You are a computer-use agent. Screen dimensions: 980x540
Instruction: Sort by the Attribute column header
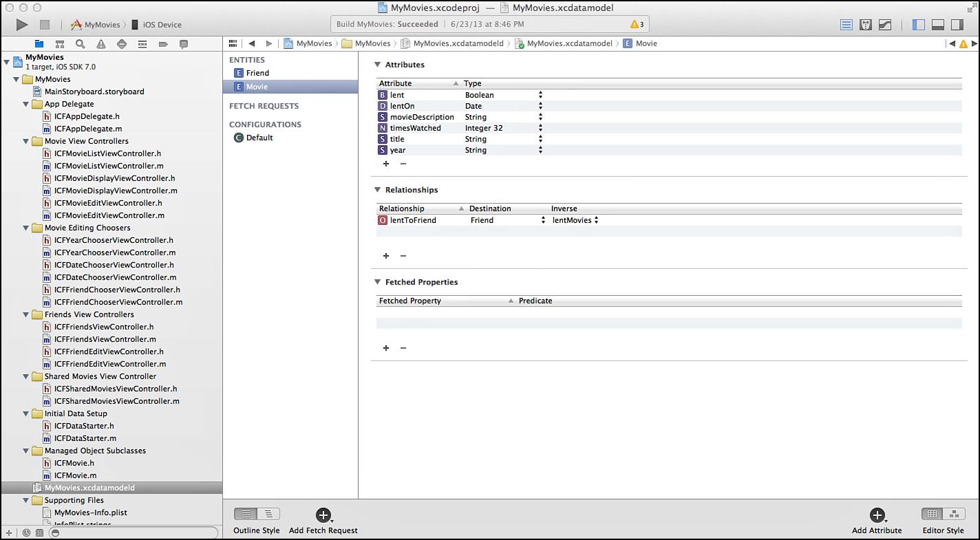point(418,83)
